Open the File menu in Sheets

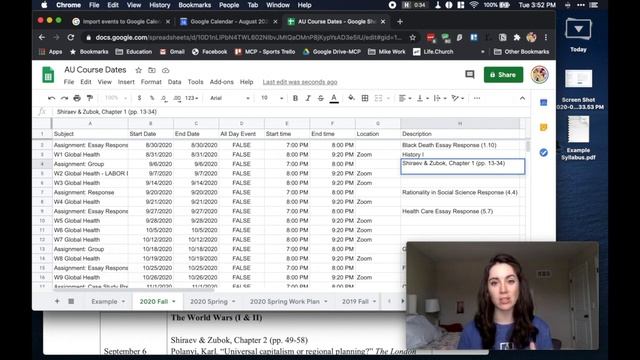coord(69,82)
